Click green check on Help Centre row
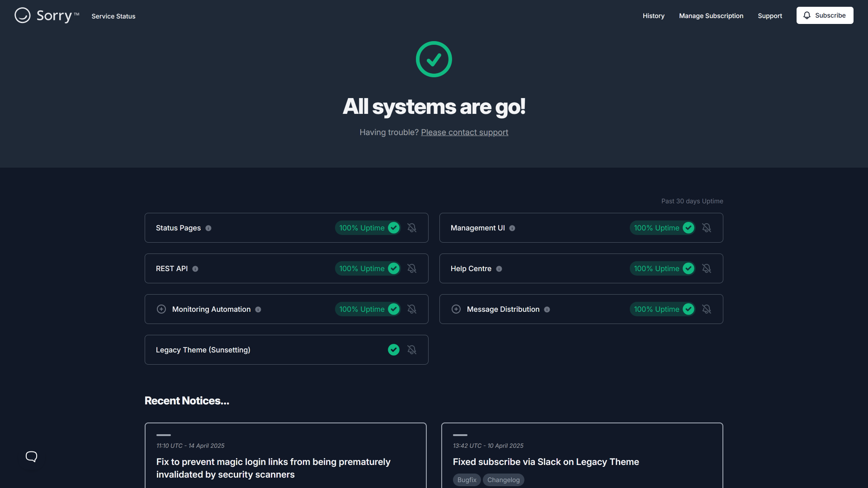 (x=689, y=268)
